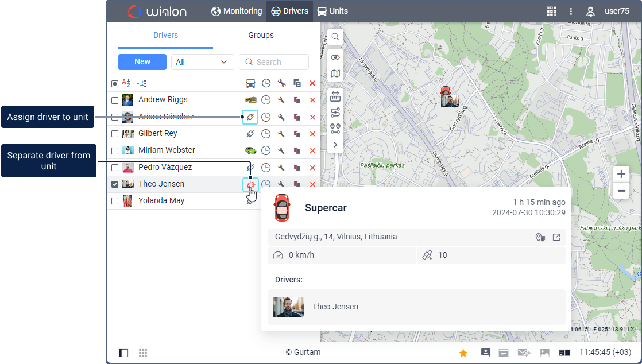Toggle the map visibility eye icon

[x=335, y=57]
